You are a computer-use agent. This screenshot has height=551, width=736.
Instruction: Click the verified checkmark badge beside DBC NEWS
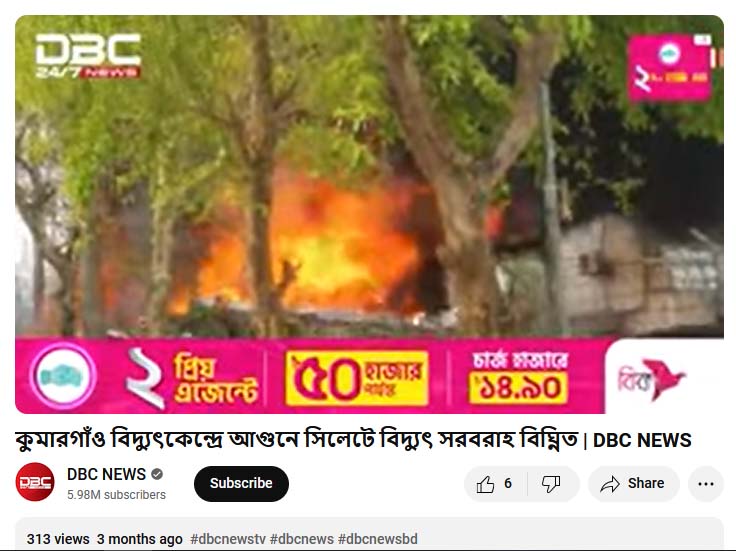(157, 474)
